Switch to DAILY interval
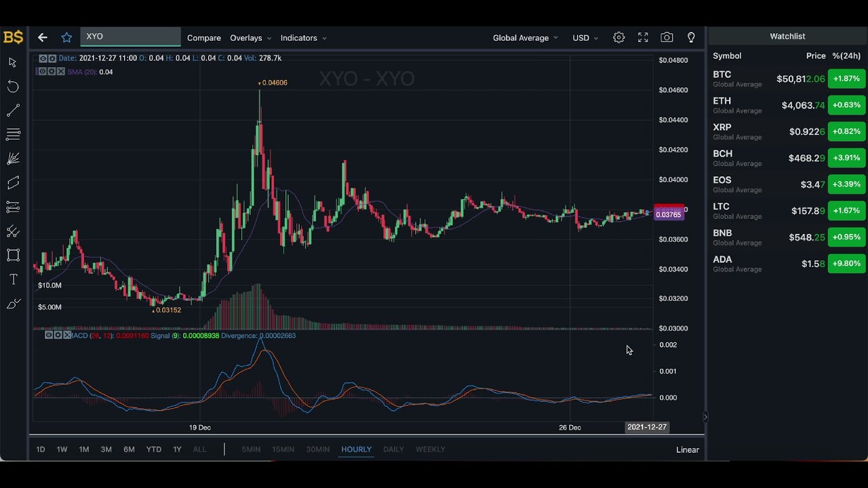This screenshot has height=488, width=868. click(393, 449)
